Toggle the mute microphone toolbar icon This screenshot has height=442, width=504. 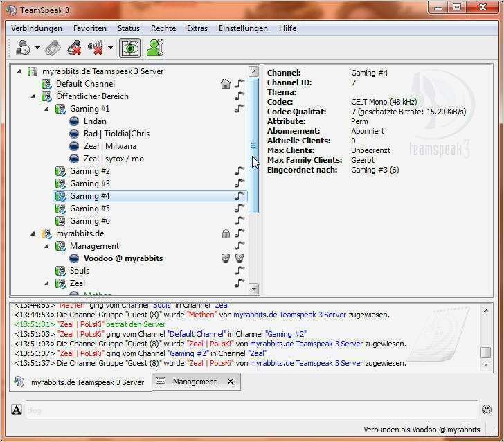[x=74, y=48]
